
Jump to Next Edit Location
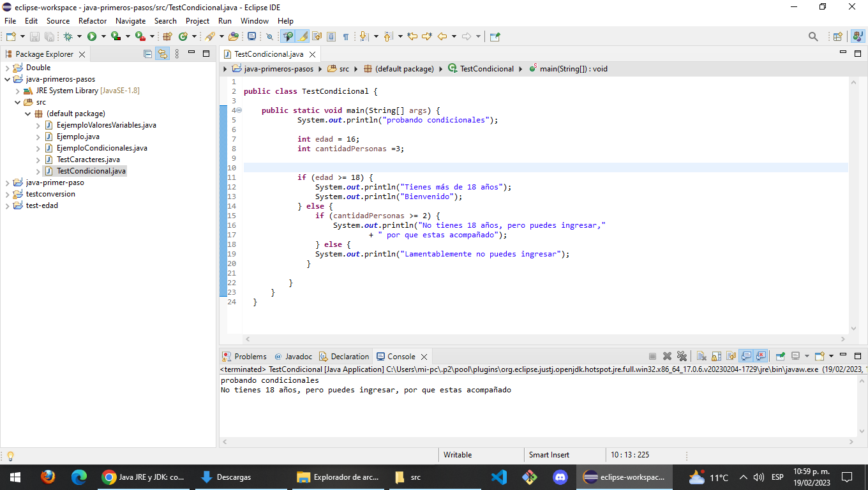click(x=427, y=37)
